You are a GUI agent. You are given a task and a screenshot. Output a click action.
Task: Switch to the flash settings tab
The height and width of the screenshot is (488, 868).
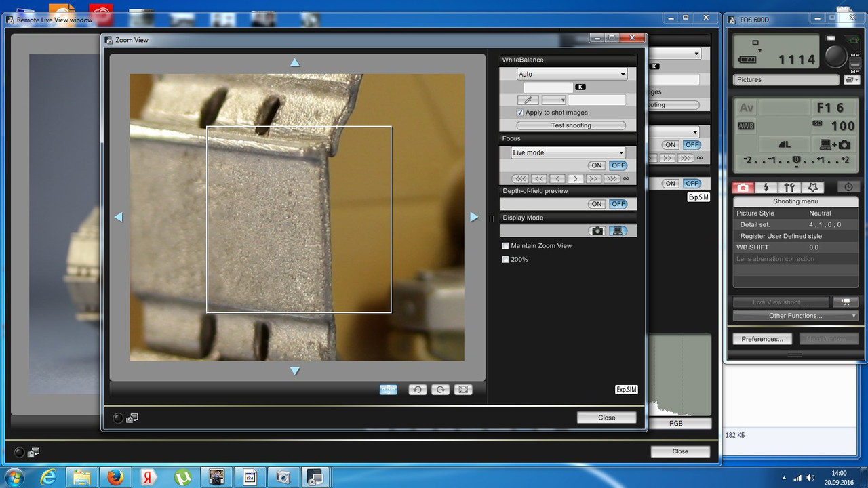coord(766,188)
